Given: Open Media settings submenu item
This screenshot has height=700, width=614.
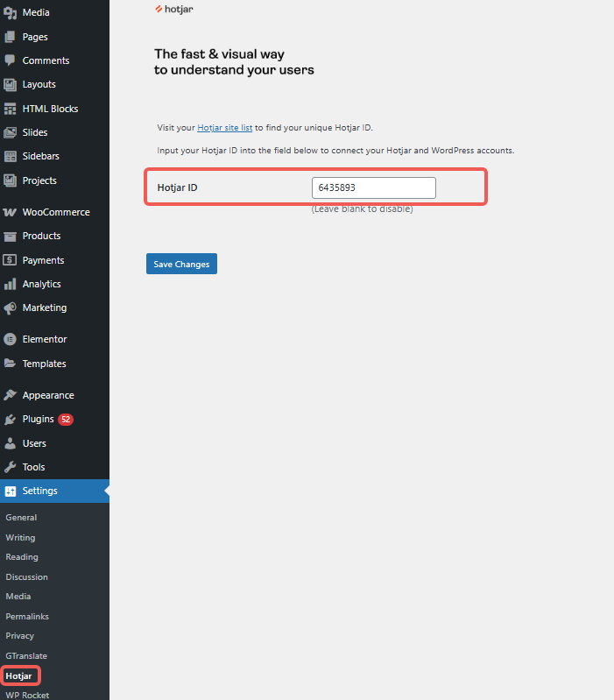Looking at the screenshot, I should 18,597.
